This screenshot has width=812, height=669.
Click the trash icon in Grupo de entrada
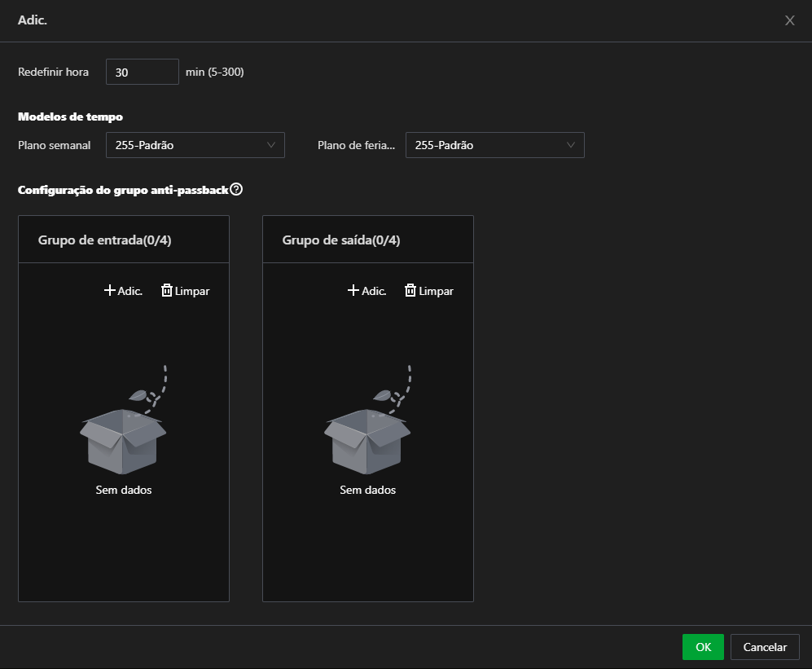(167, 290)
